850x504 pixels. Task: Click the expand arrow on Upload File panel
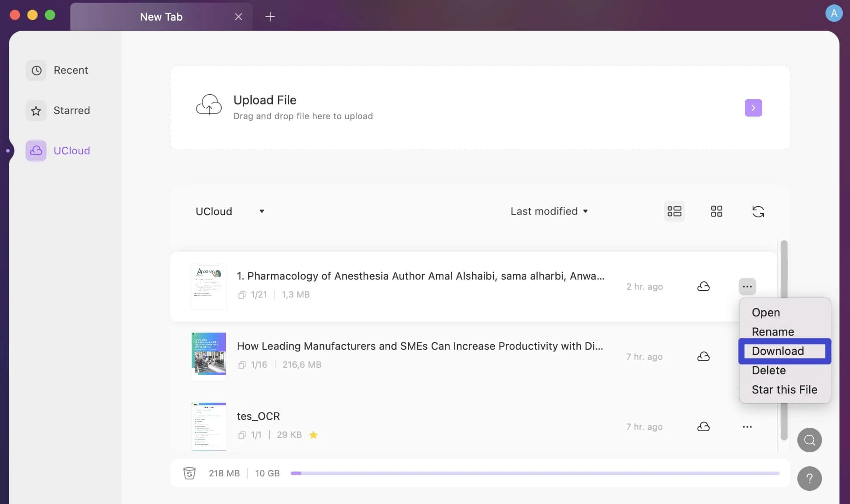[x=754, y=107]
